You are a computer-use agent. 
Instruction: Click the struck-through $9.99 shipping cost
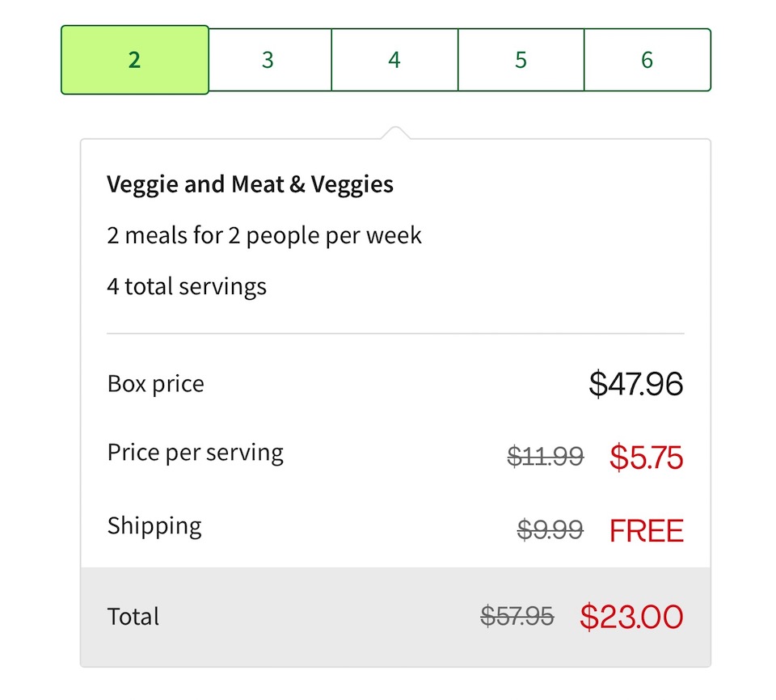[550, 529]
